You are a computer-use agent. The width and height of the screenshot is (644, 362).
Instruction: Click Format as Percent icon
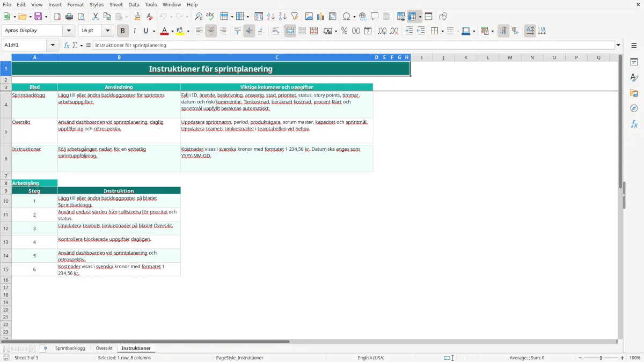pyautogui.click(x=344, y=31)
